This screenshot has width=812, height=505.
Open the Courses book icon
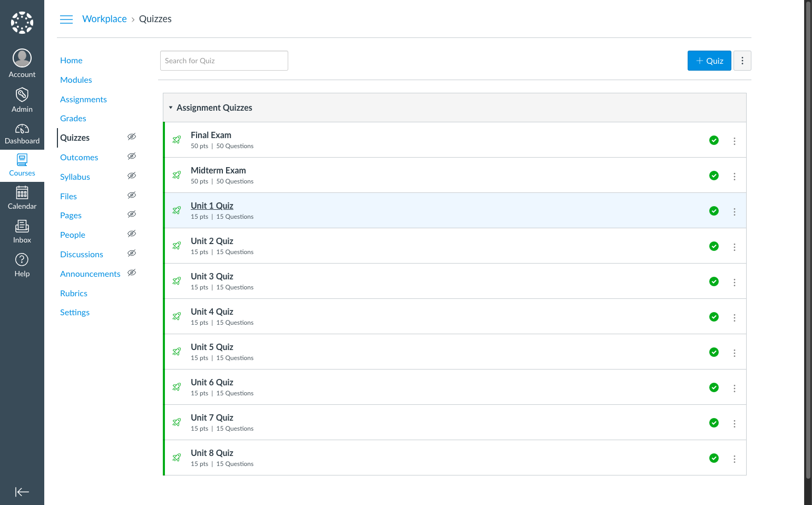click(x=22, y=160)
